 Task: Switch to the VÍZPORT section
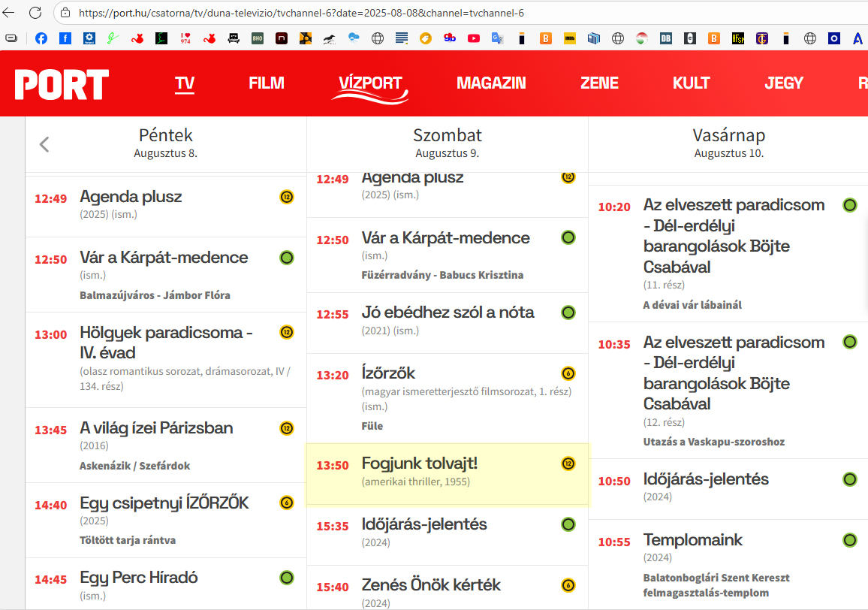pyautogui.click(x=370, y=84)
